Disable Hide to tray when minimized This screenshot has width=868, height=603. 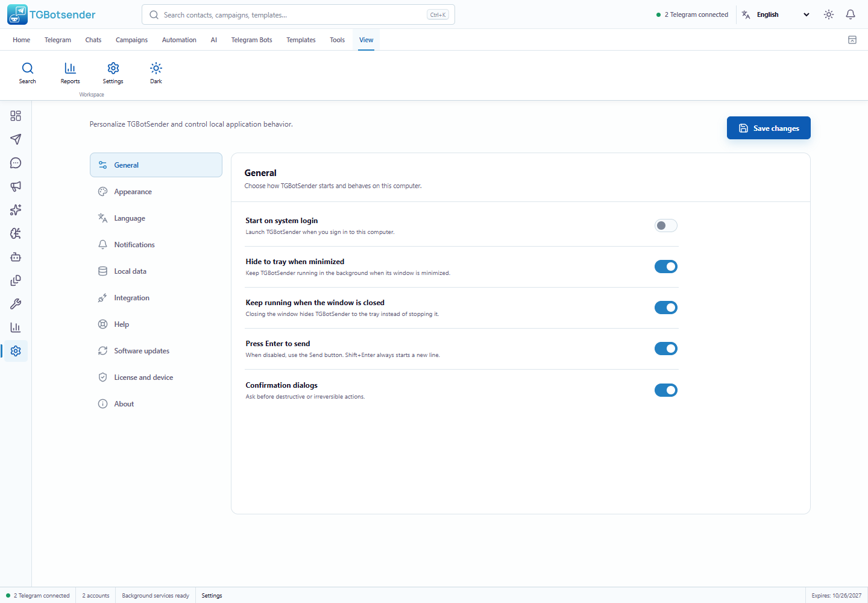coord(666,267)
